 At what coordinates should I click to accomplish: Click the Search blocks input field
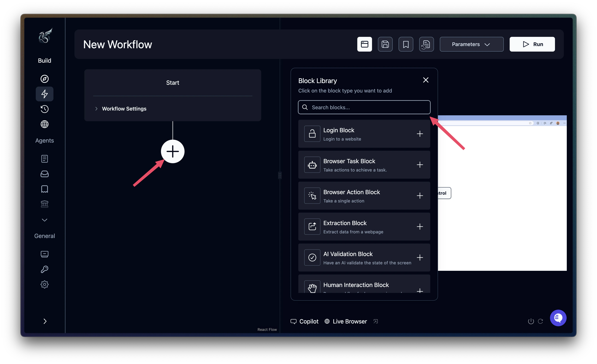click(x=364, y=107)
